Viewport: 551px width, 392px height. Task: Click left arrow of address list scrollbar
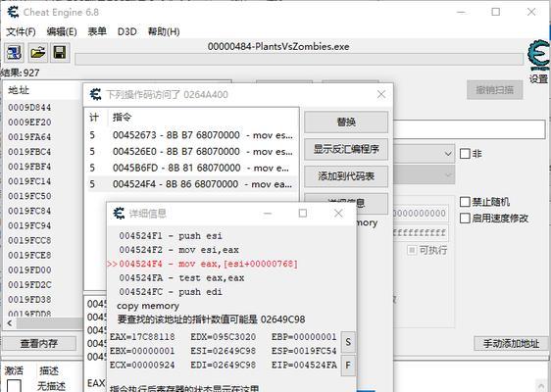(x=10, y=323)
